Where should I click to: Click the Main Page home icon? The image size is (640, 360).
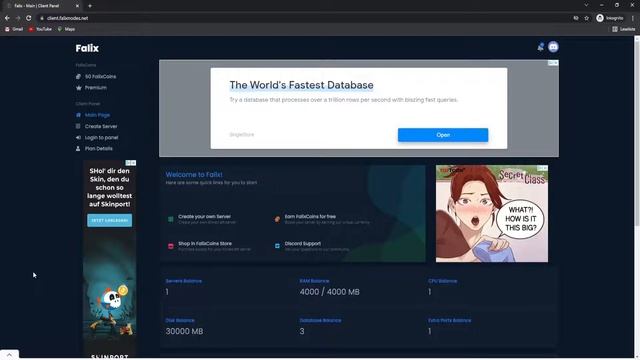click(78, 115)
